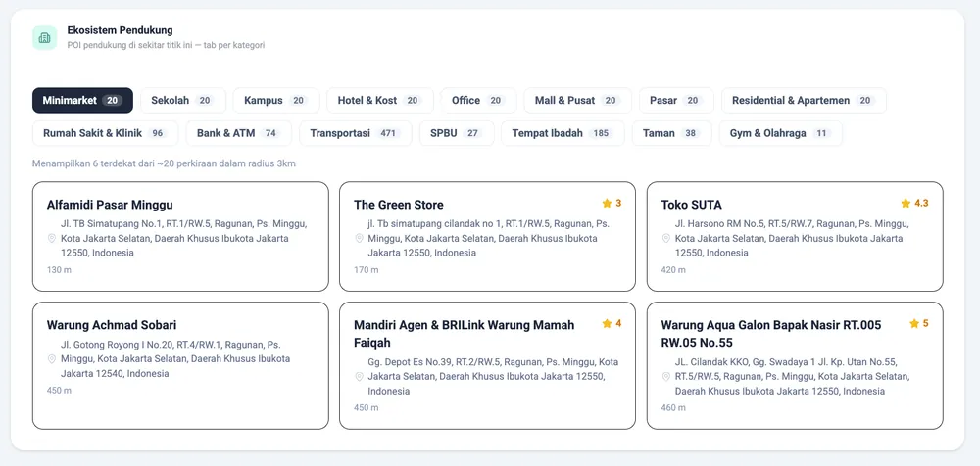Click the 170 m distance on The Green Store

367,270
